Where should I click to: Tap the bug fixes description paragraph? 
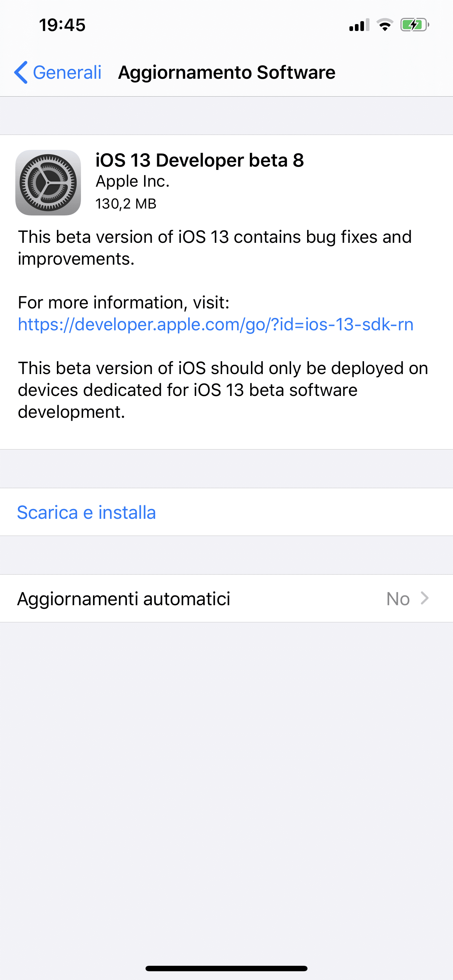(215, 248)
